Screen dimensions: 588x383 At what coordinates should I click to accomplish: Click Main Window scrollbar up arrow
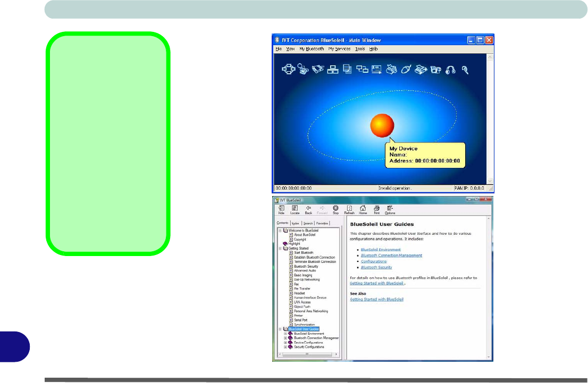point(490,57)
